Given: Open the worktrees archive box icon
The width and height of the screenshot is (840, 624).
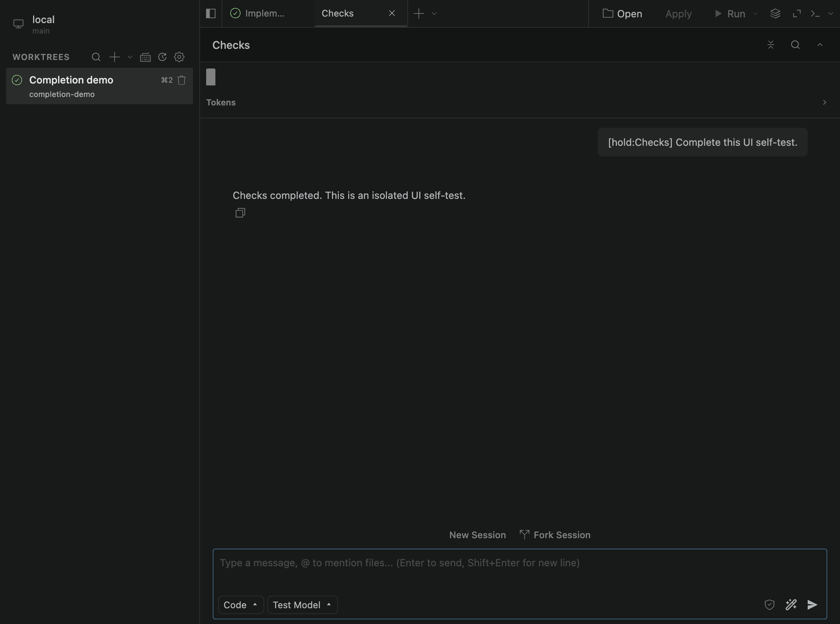Looking at the screenshot, I should (x=145, y=57).
